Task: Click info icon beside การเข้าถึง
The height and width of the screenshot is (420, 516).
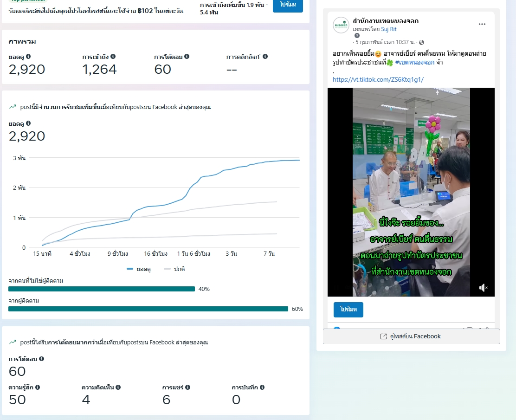Action: tap(113, 57)
